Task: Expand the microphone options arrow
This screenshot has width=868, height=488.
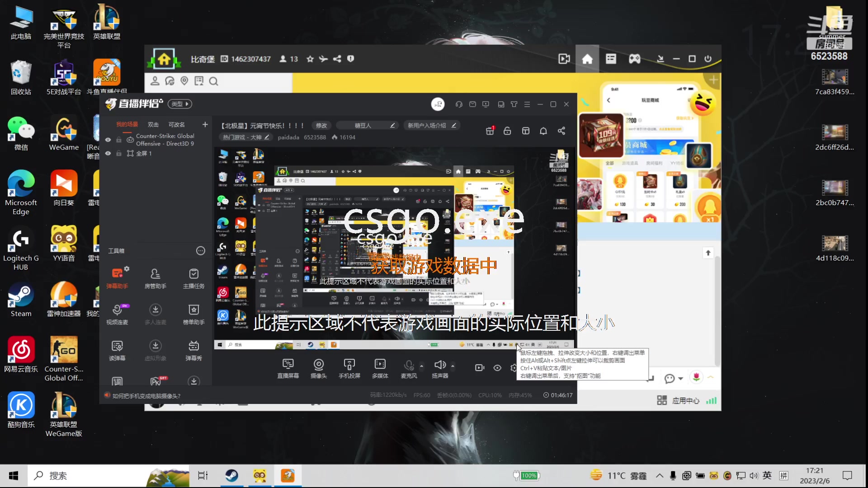Action: coord(422,366)
